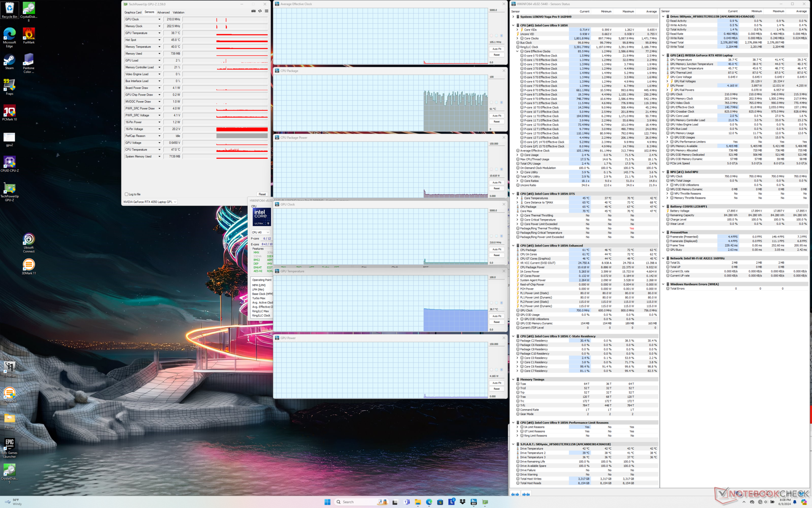Enable the Log to file checkbox

click(126, 194)
